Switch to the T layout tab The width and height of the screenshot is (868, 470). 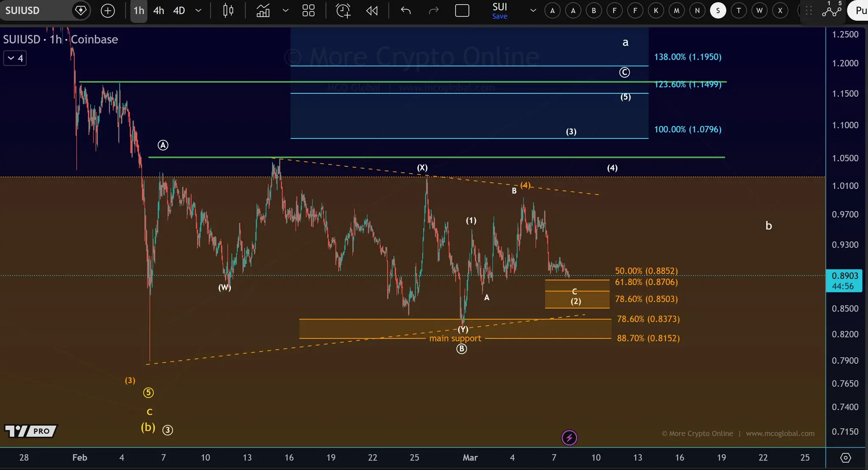(x=739, y=11)
